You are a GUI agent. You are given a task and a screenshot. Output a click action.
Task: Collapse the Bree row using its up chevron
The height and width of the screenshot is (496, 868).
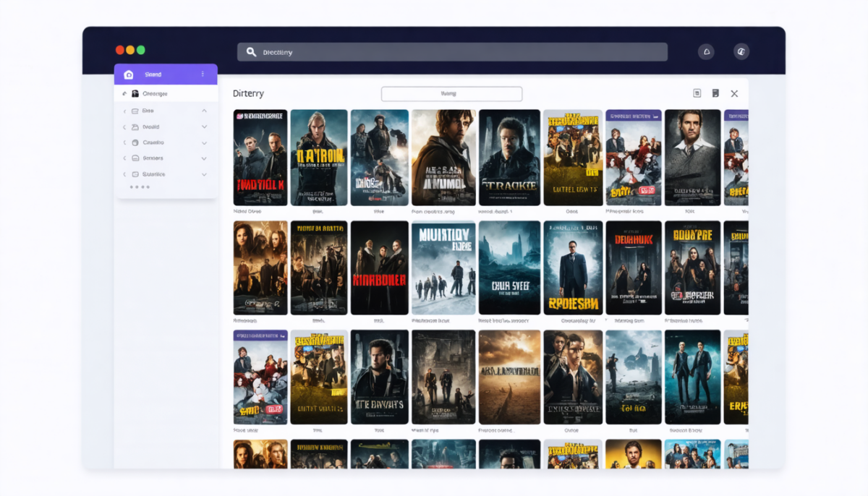tap(204, 111)
